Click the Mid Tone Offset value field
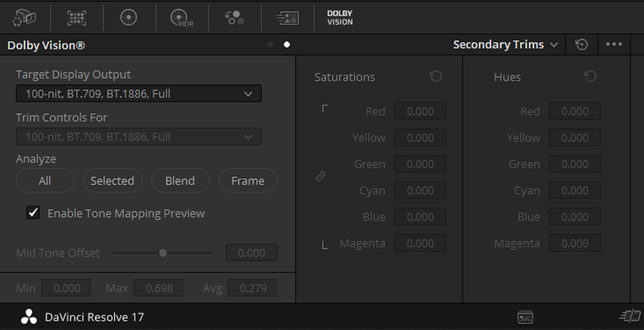Image resolution: width=644 pixels, height=330 pixels. click(252, 253)
